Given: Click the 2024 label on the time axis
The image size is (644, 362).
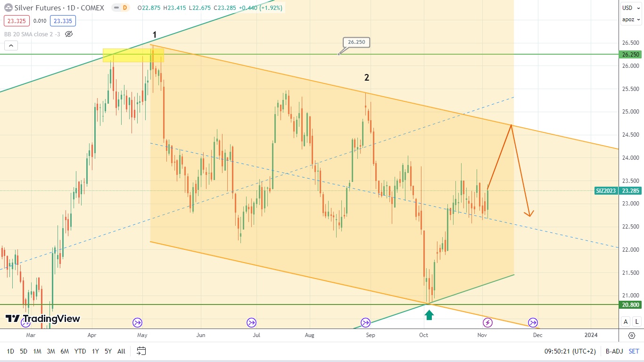Looking at the screenshot, I should pyautogui.click(x=591, y=335).
